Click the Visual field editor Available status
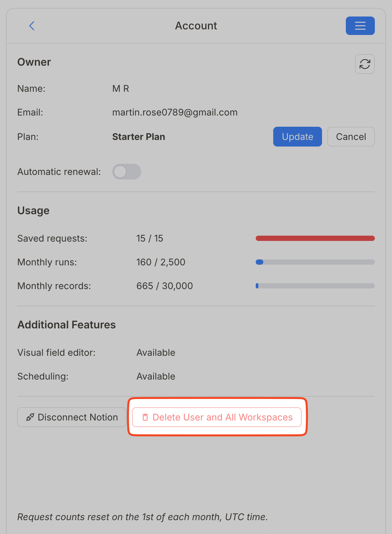This screenshot has height=534, width=392. click(156, 352)
